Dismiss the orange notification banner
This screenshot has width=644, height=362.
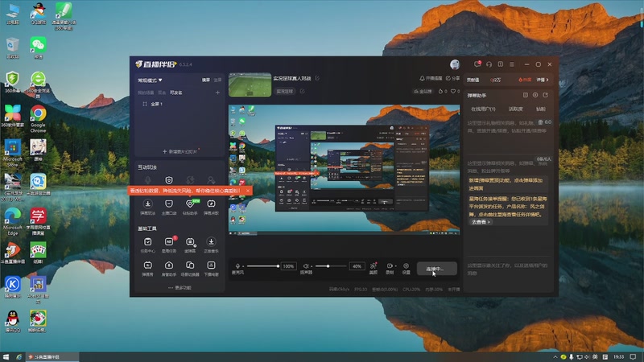[x=248, y=191]
